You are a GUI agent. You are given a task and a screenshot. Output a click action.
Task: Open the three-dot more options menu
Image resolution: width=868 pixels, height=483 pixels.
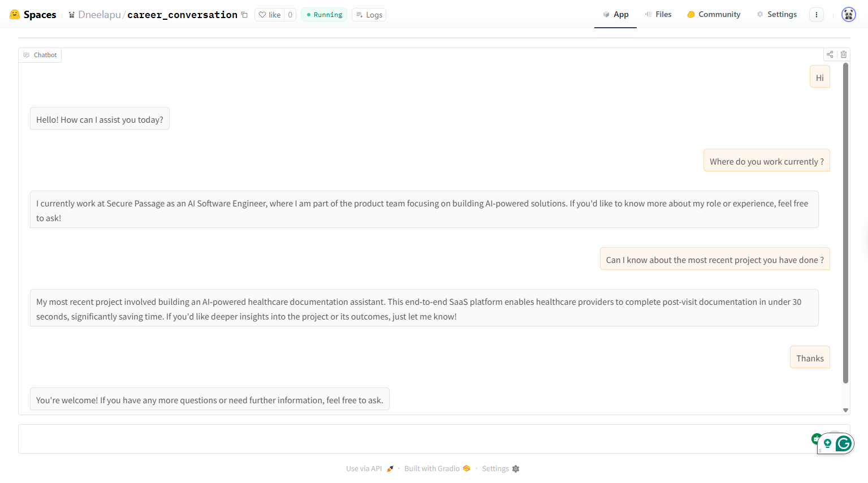(816, 15)
